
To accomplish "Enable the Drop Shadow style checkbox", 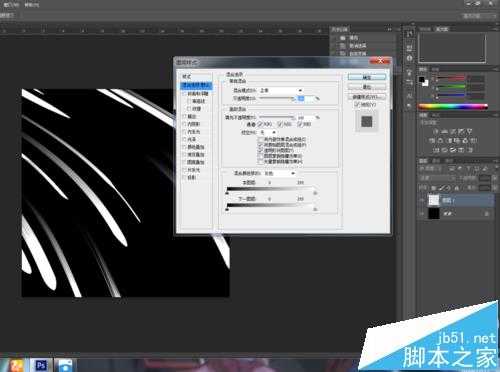I will point(184,178).
